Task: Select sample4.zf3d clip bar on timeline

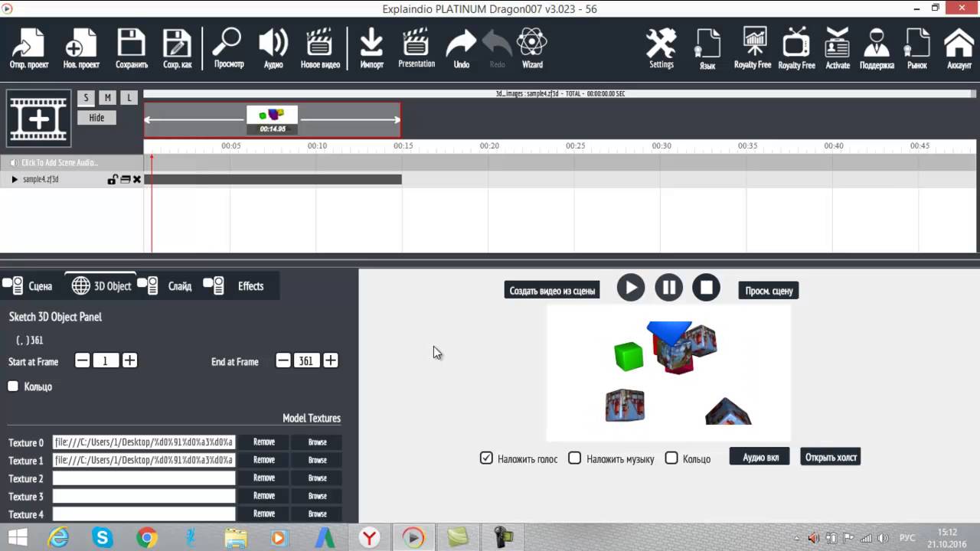Action: 273,180
